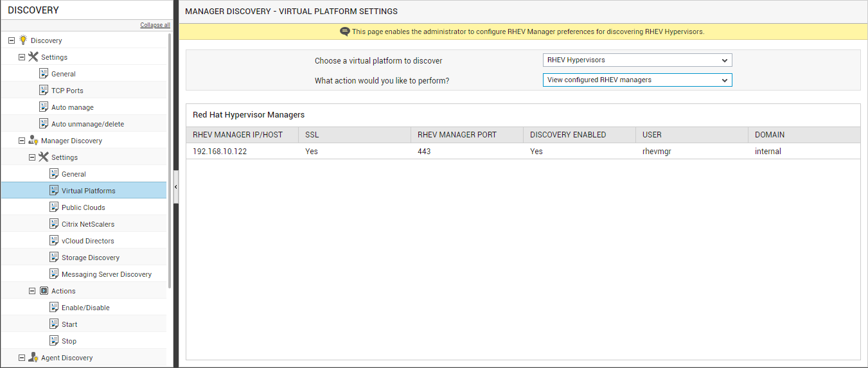This screenshot has height=368, width=868.
Task: Click the Public Clouds page icon
Action: (54, 207)
